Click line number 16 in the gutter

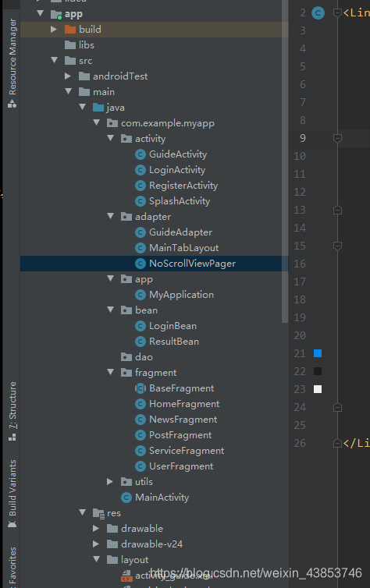[x=300, y=264]
